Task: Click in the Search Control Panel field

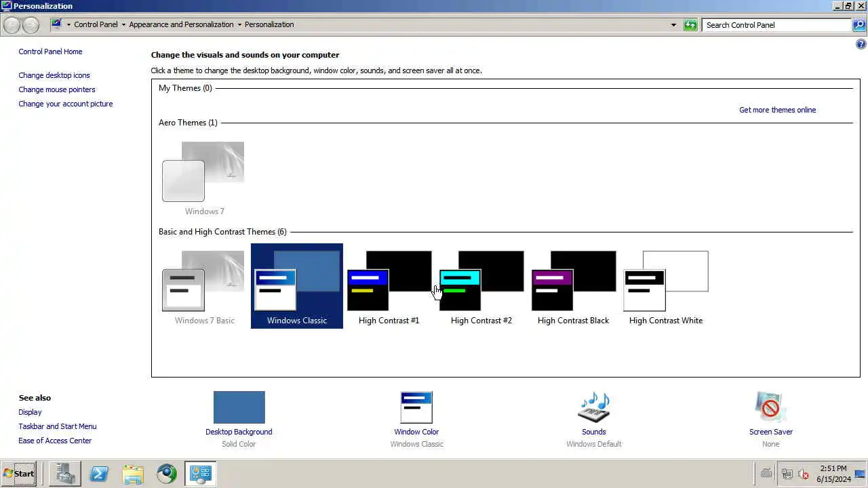Action: (x=776, y=25)
